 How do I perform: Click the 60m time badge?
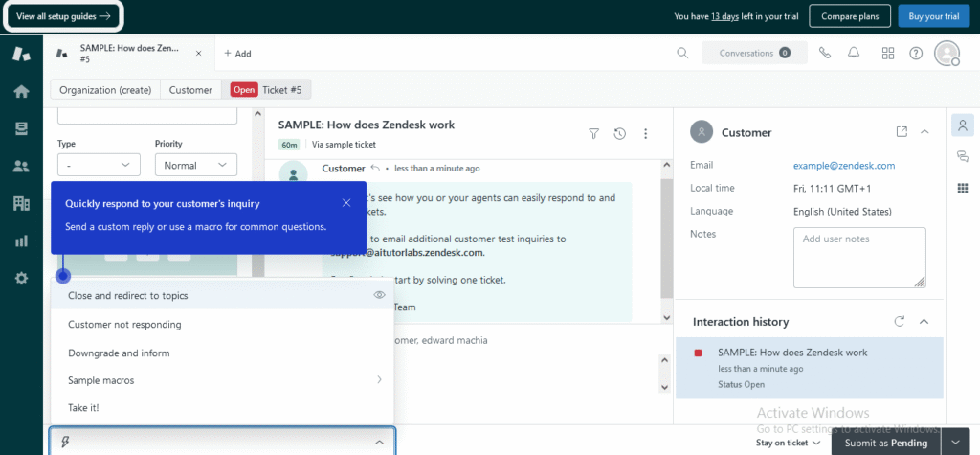coord(289,145)
